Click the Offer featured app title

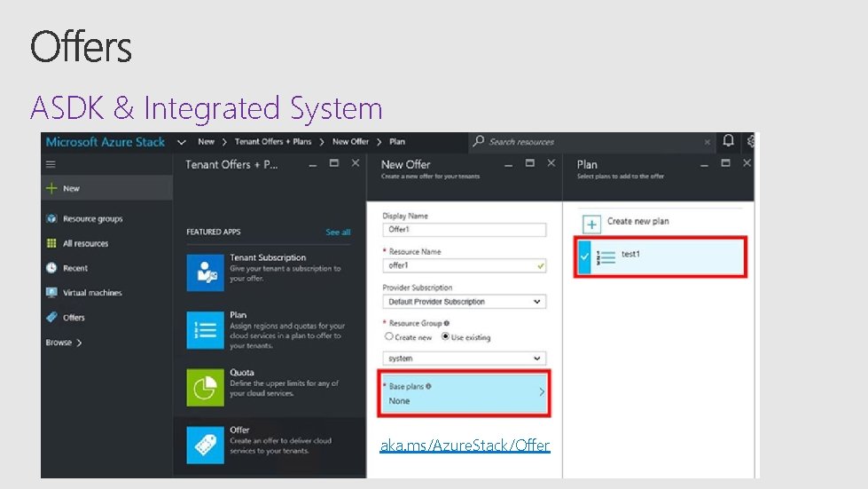(x=239, y=430)
